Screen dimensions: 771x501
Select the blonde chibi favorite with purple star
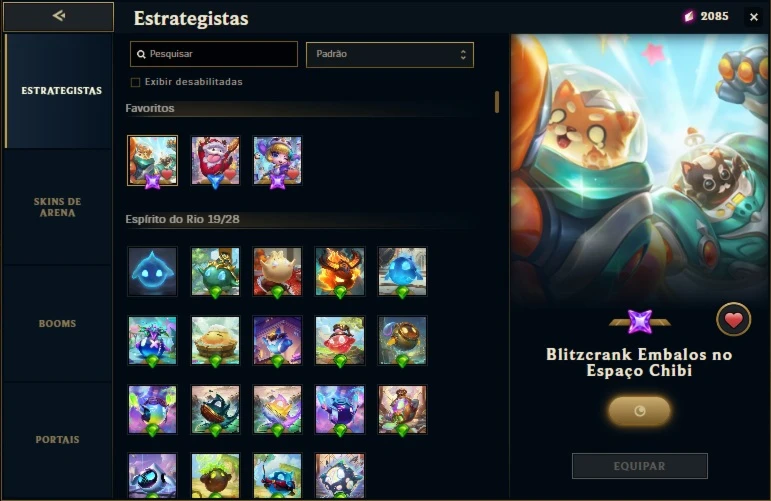click(x=277, y=161)
